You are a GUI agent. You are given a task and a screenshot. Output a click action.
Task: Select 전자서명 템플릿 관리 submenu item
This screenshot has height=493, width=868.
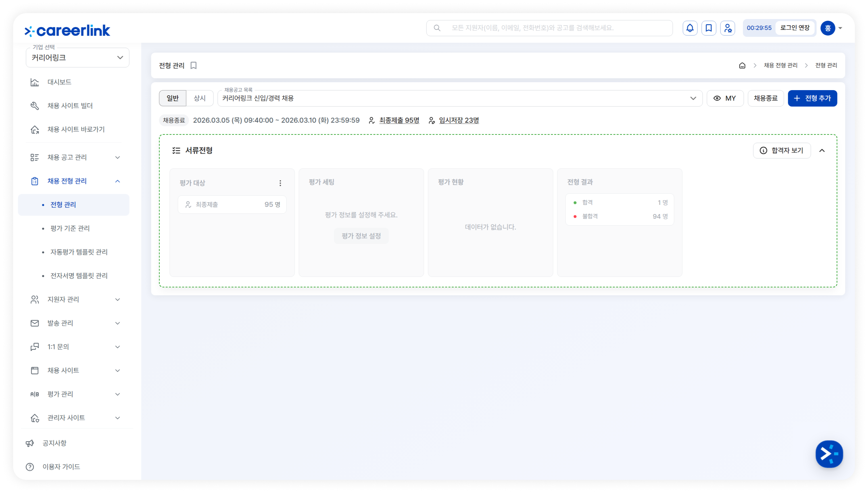pos(79,276)
